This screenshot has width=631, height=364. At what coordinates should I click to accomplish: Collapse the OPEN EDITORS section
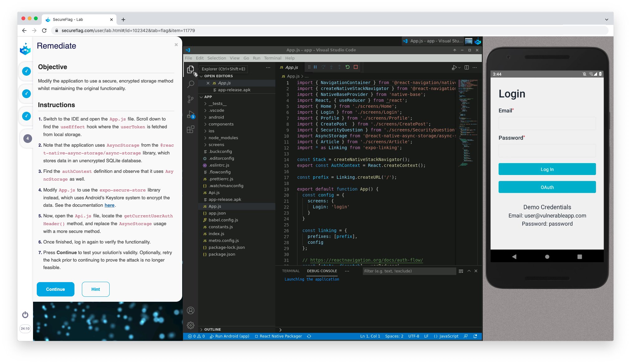point(201,76)
